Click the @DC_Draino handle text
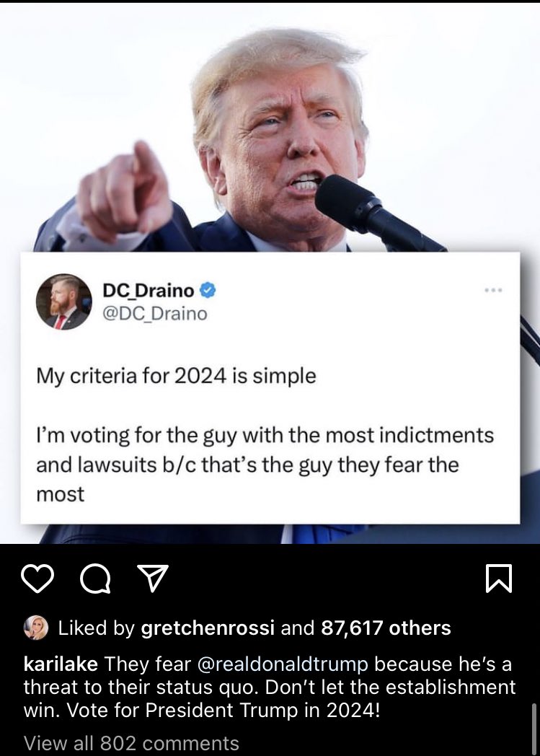The height and width of the screenshot is (756, 540). tap(155, 313)
